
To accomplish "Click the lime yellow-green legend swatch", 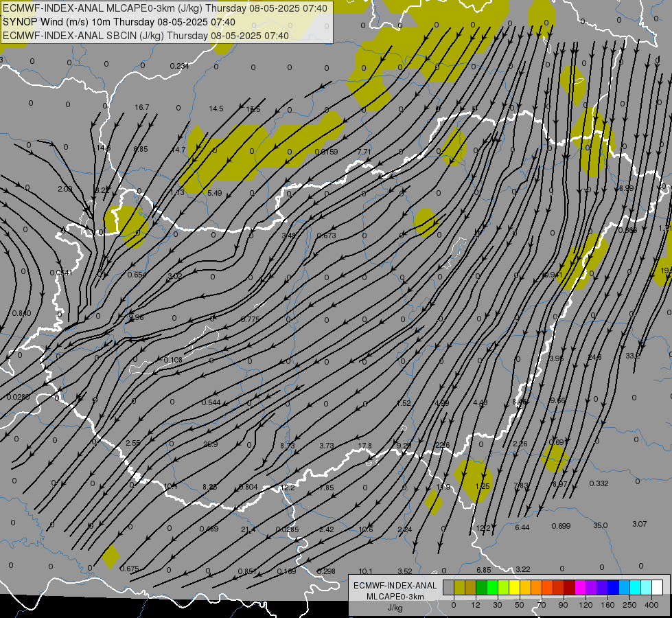I will click(x=504, y=588).
